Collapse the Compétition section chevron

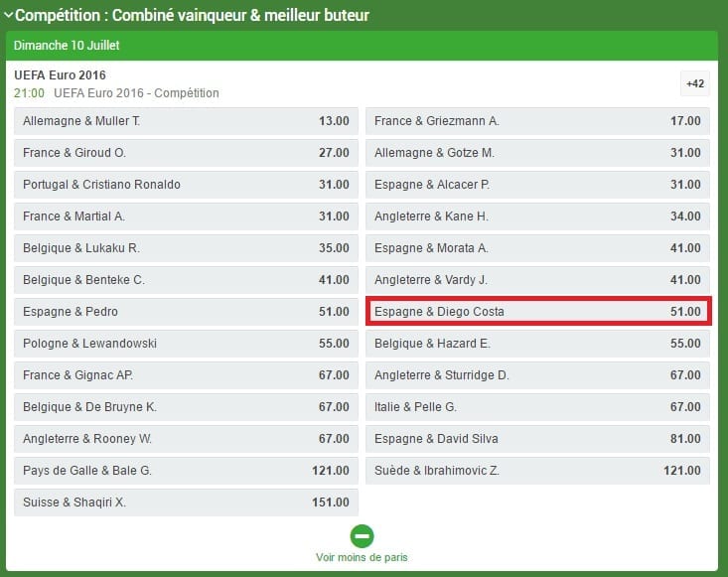click(x=8, y=15)
